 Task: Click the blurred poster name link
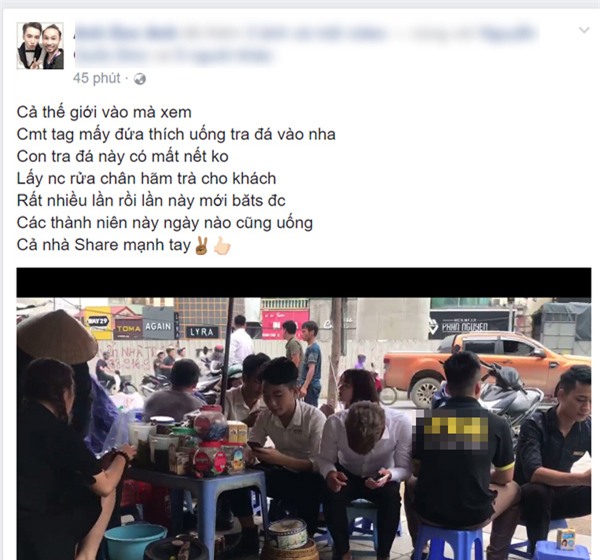point(126,34)
